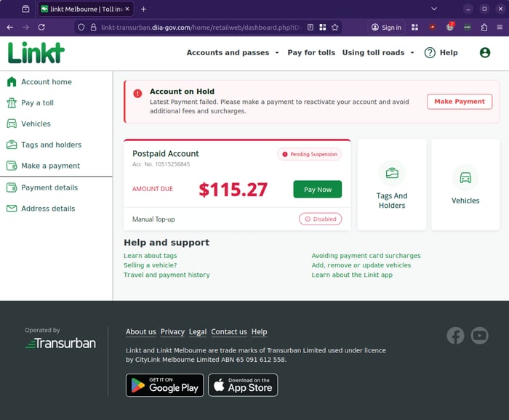This screenshot has height=420, width=509.
Task: Open the Selling a vehicle? link
Action: point(151,265)
